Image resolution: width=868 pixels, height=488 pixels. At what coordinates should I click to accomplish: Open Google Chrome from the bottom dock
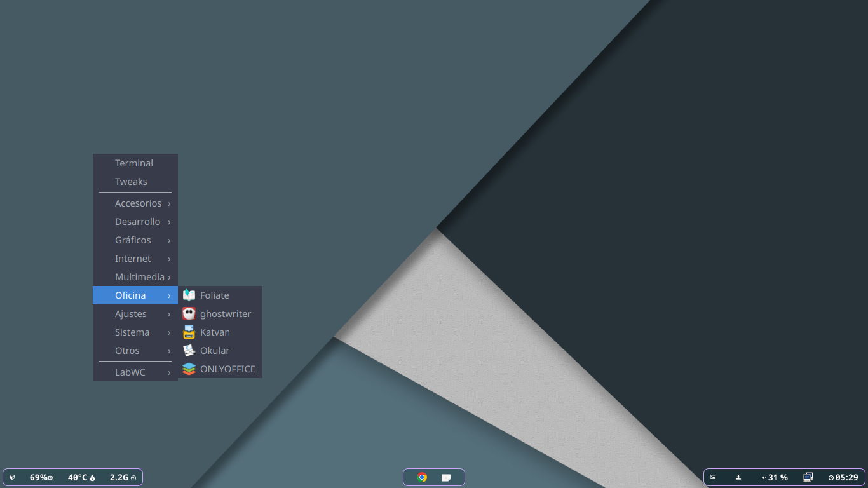422,477
